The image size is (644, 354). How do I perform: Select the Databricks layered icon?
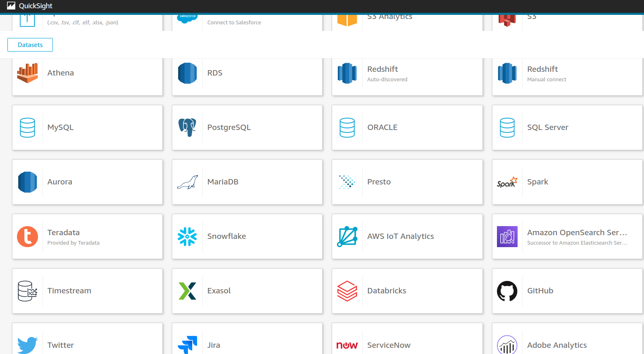pos(347,291)
